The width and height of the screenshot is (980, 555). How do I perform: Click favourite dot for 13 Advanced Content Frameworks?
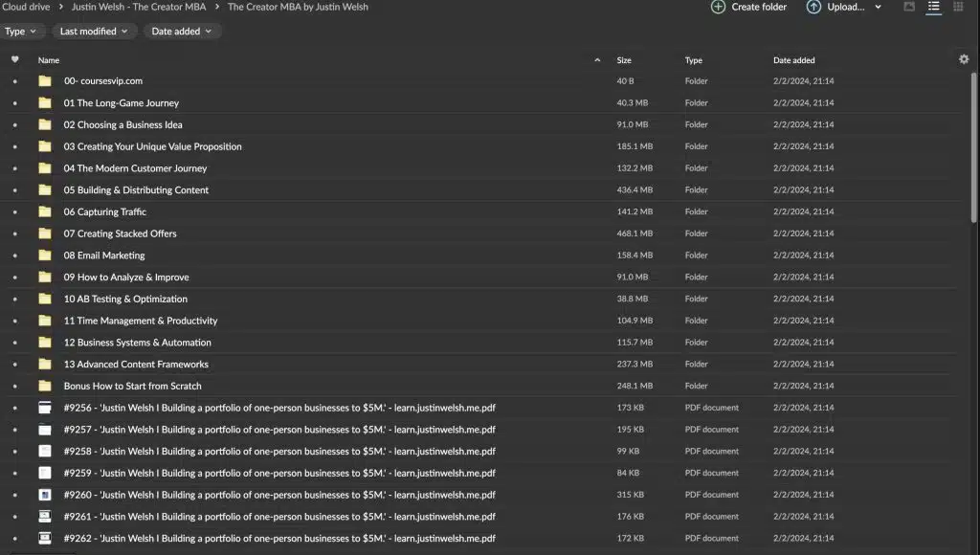pyautogui.click(x=15, y=365)
